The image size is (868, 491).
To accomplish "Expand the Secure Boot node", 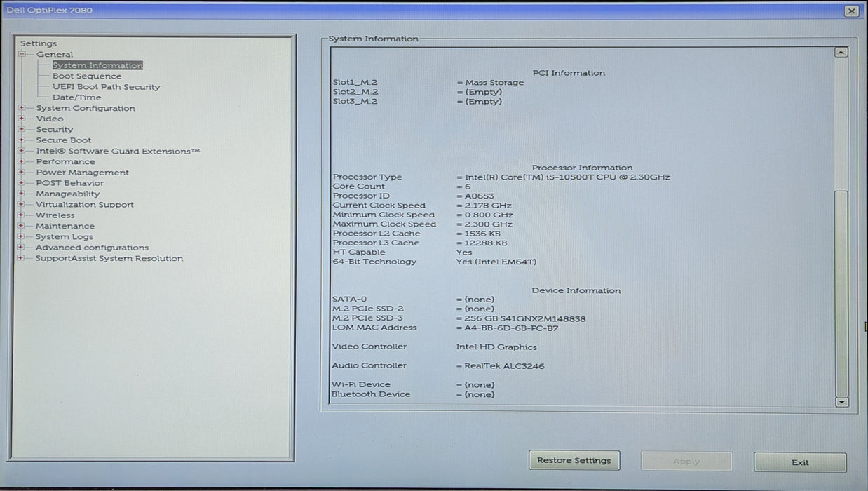I will point(22,140).
